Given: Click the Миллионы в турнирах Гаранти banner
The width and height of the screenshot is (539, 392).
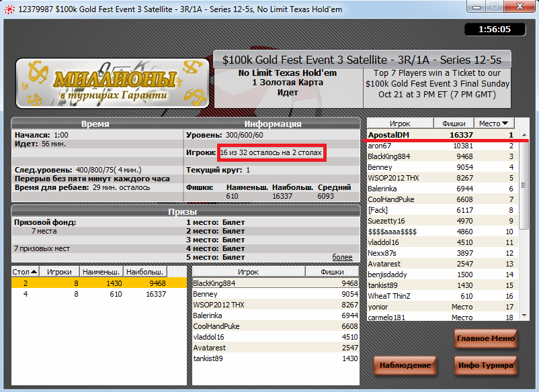Looking at the screenshot, I should point(112,83).
